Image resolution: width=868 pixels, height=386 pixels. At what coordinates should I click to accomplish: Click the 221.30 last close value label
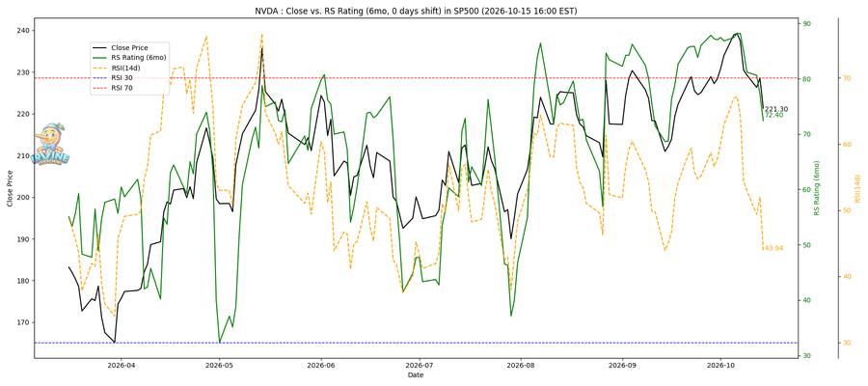click(x=775, y=109)
